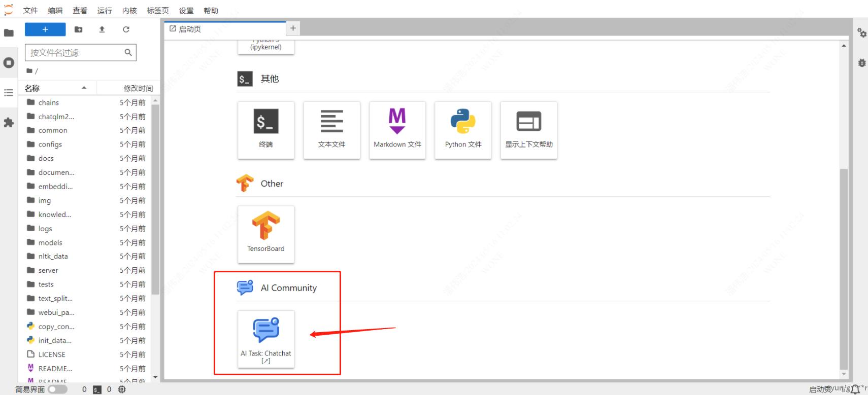
Task: Click the upload files icon
Action: 102,29
